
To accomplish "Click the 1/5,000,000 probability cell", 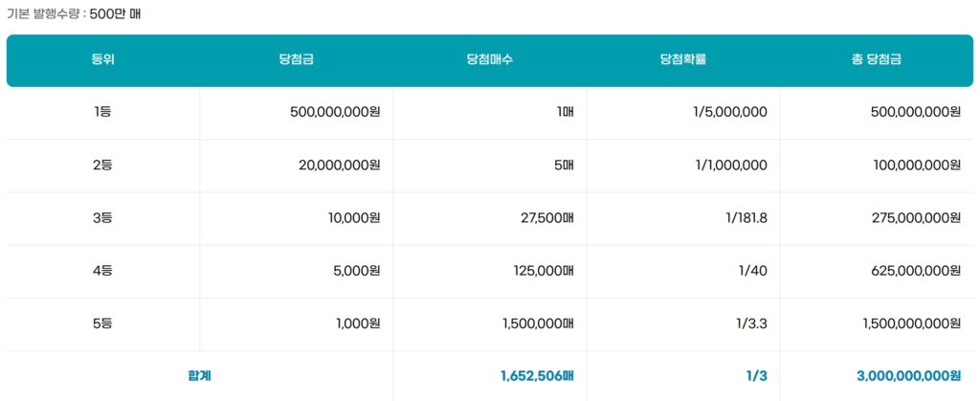I will tap(729, 112).
